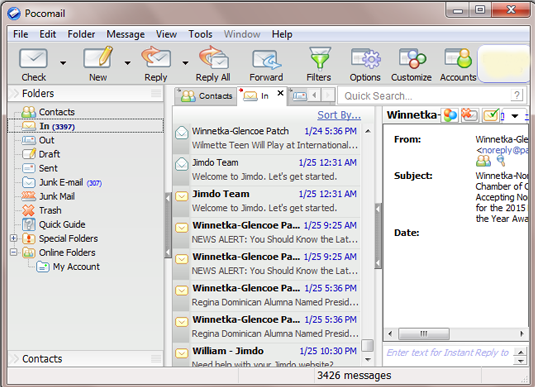The image size is (536, 387).
Task: Collapse the Folders panel header chevron
Action: click(14, 93)
